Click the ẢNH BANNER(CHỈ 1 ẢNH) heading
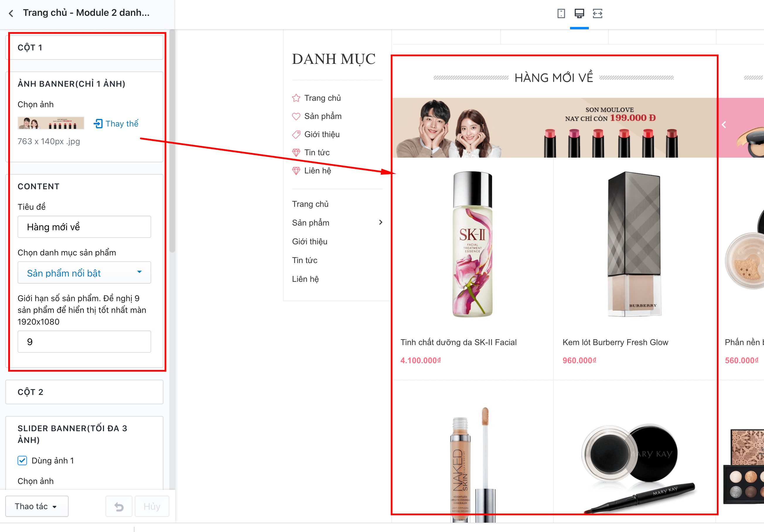Screen dimensions: 764x532 click(71, 84)
